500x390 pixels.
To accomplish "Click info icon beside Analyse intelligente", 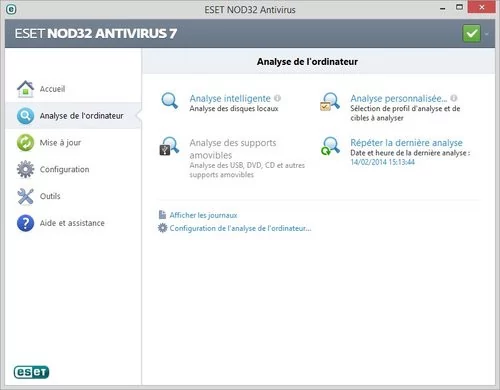I will [x=277, y=98].
